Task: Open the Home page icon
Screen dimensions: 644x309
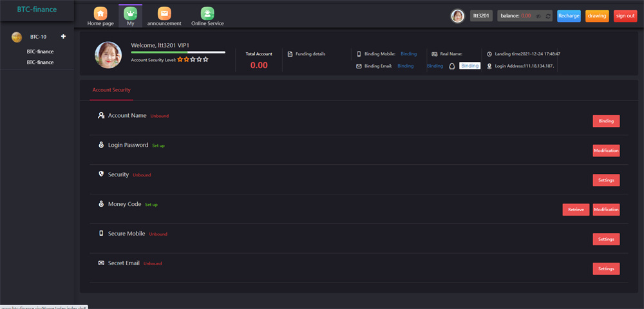Action: coord(100,14)
